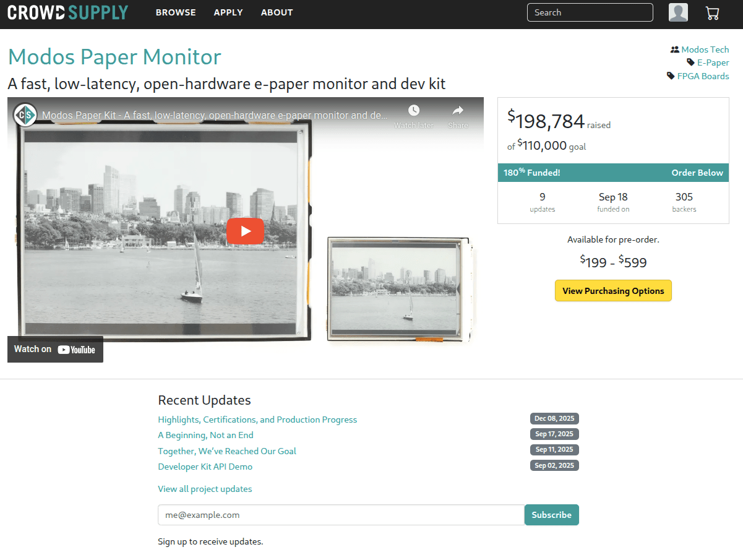The width and height of the screenshot is (743, 560).
Task: Click the tag icon beside FPGA Boards
Action: pos(671,76)
